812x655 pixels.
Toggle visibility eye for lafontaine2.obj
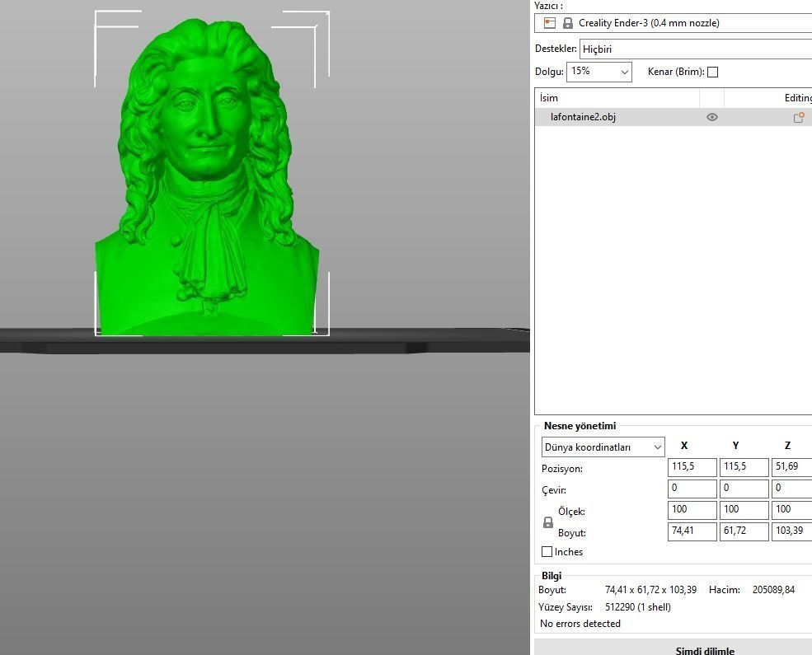click(x=712, y=117)
